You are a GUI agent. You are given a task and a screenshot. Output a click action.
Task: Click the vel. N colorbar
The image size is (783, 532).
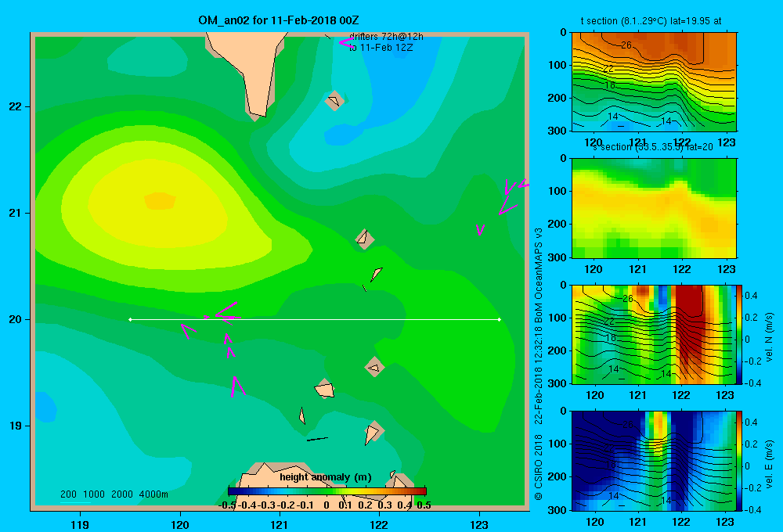(739, 334)
